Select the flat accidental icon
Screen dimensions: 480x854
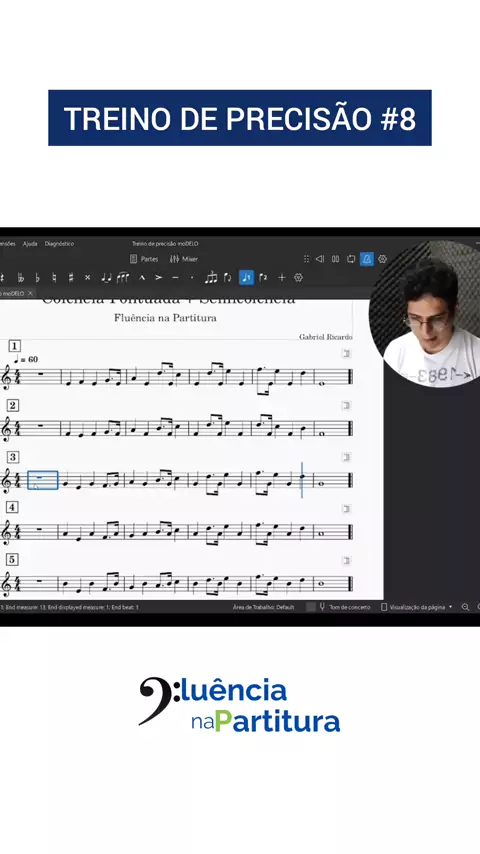pyautogui.click(x=38, y=278)
